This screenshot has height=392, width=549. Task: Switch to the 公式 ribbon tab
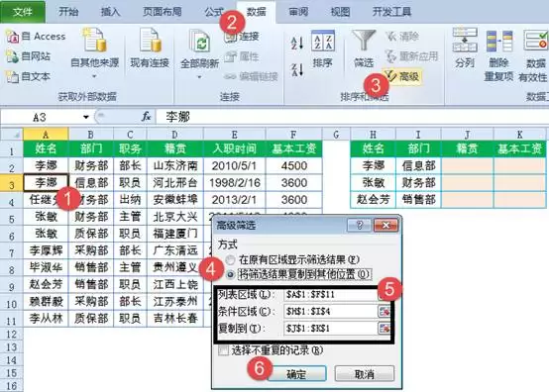click(214, 12)
